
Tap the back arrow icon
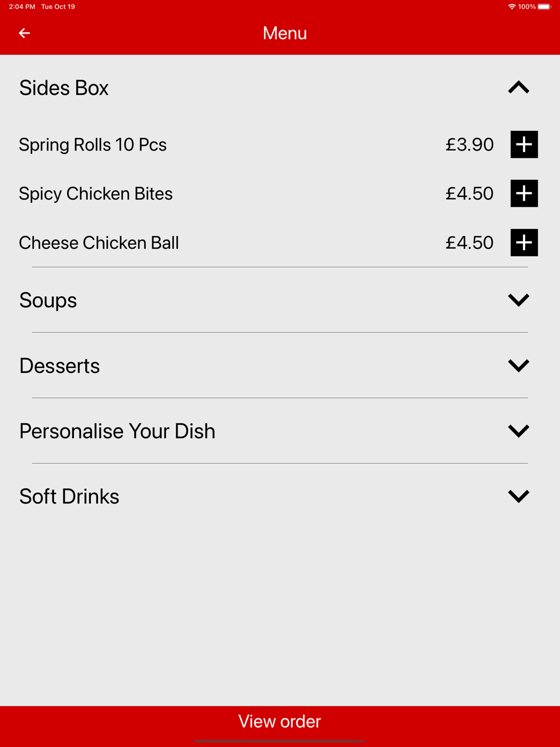pos(24,33)
